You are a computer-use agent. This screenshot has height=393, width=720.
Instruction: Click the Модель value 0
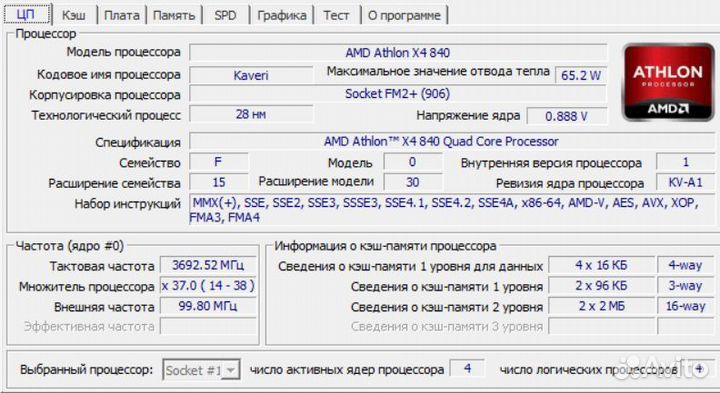pos(412,162)
